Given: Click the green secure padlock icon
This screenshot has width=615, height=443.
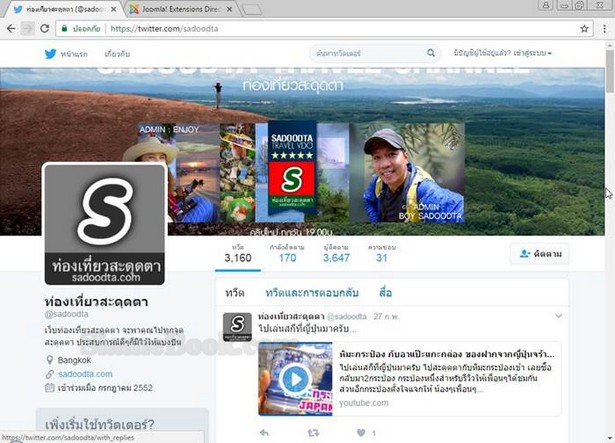Looking at the screenshot, I should (x=64, y=28).
